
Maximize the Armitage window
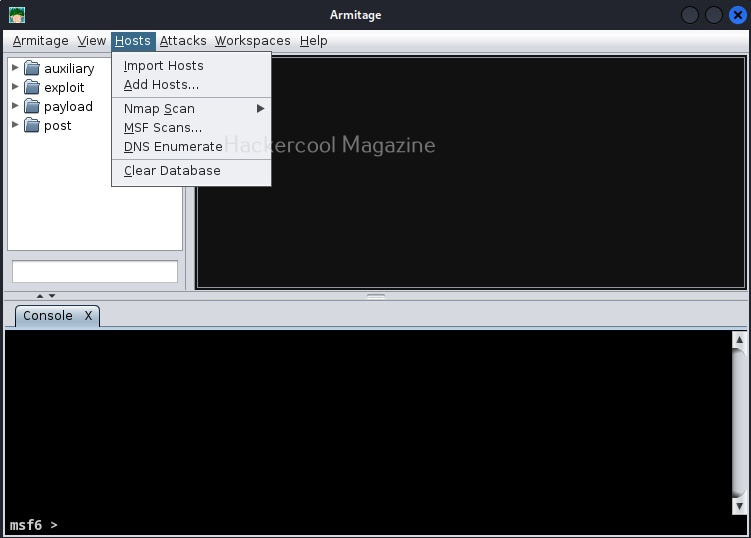click(x=714, y=15)
